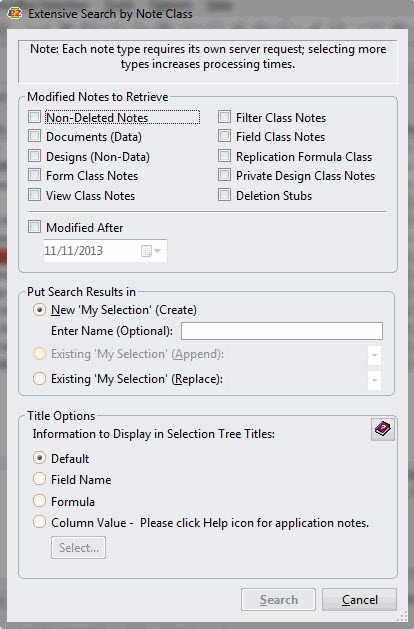
Task: Check the Documents (Data) option
Action: (34, 136)
